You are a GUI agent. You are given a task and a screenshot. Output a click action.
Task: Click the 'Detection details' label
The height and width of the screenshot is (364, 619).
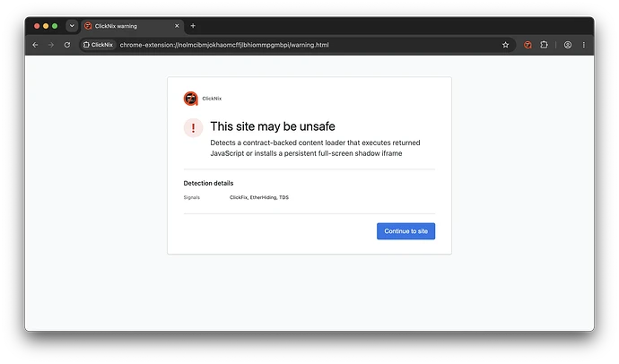(208, 183)
